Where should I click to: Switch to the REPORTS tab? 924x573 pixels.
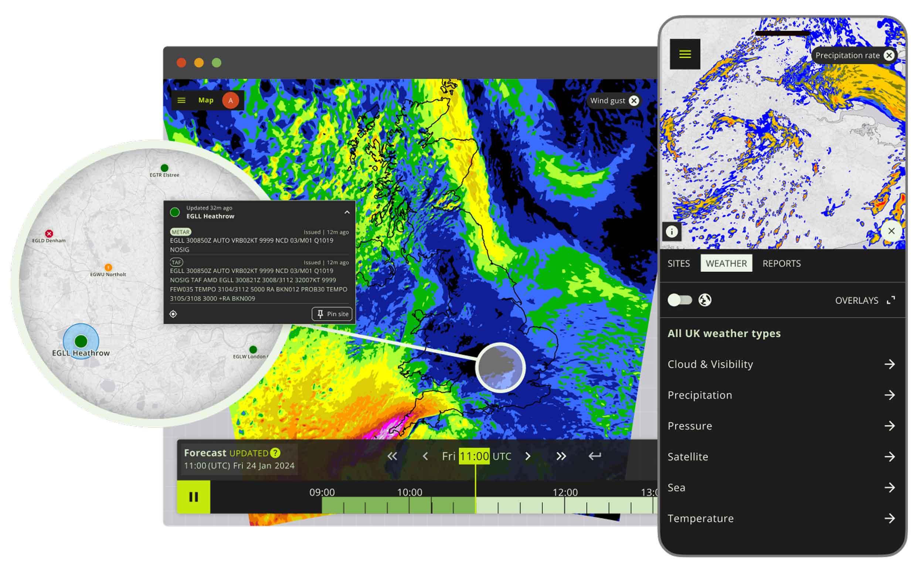[x=781, y=263]
